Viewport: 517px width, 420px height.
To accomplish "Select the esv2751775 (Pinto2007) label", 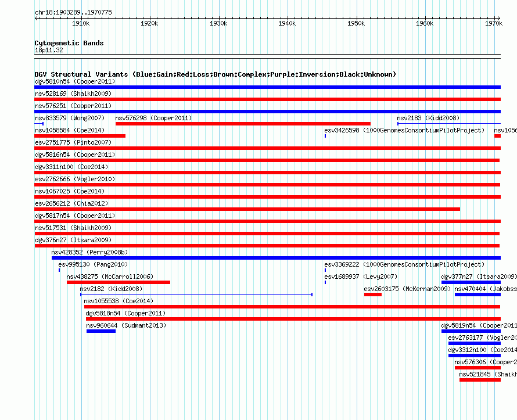I will 73,142.
